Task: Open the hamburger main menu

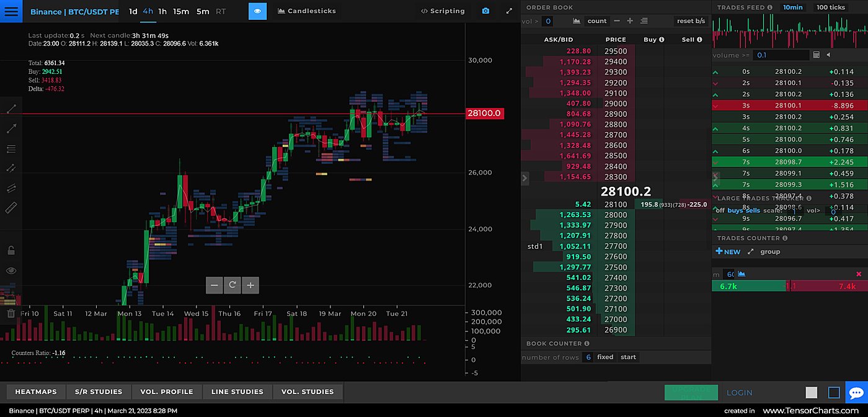Action: (x=11, y=11)
